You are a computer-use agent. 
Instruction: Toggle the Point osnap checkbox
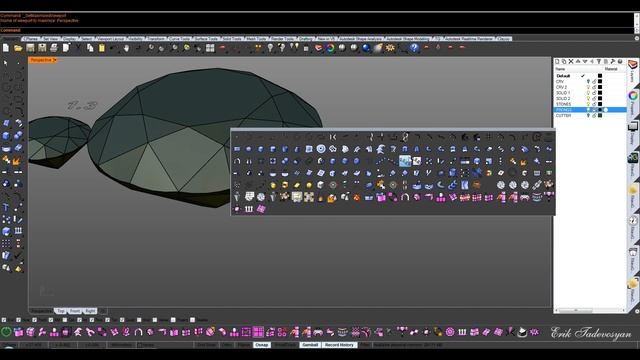tap(35, 320)
